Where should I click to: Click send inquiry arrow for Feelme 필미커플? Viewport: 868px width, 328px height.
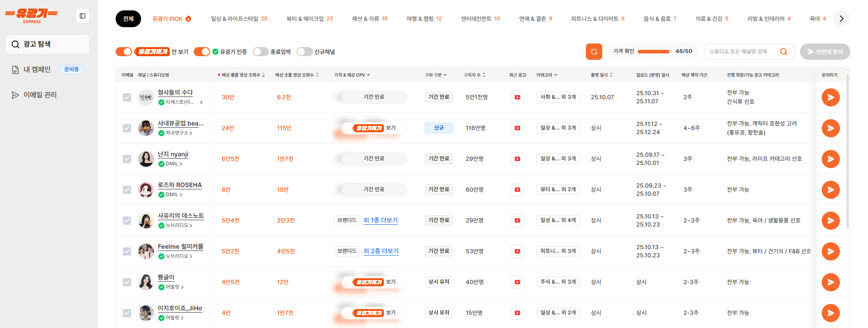pyautogui.click(x=830, y=251)
